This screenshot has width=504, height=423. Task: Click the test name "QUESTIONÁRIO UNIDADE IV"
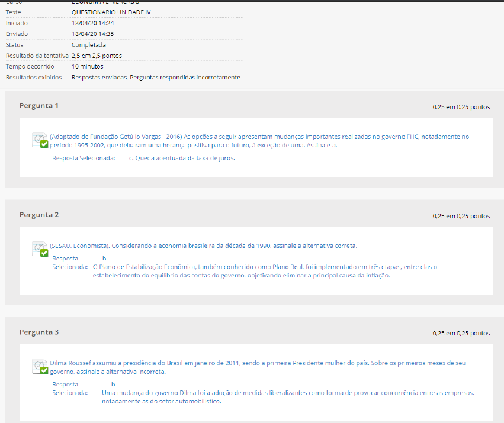111,12
